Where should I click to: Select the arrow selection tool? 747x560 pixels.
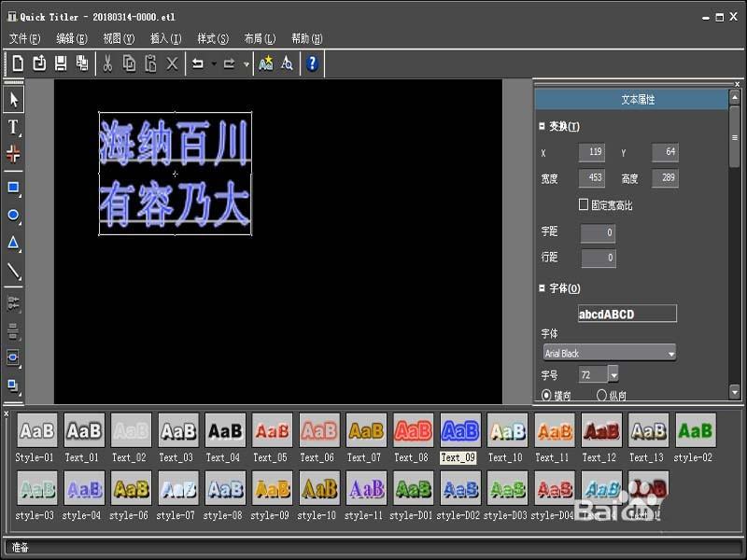click(x=13, y=100)
